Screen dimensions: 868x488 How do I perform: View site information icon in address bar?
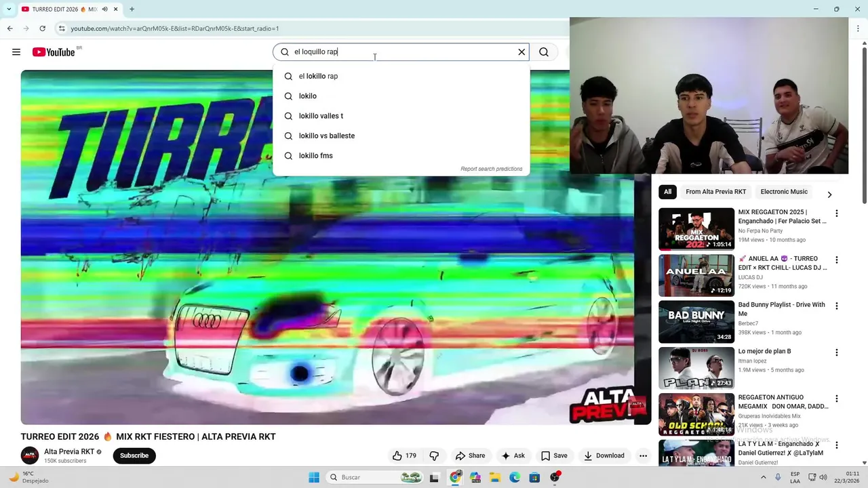tap(62, 28)
